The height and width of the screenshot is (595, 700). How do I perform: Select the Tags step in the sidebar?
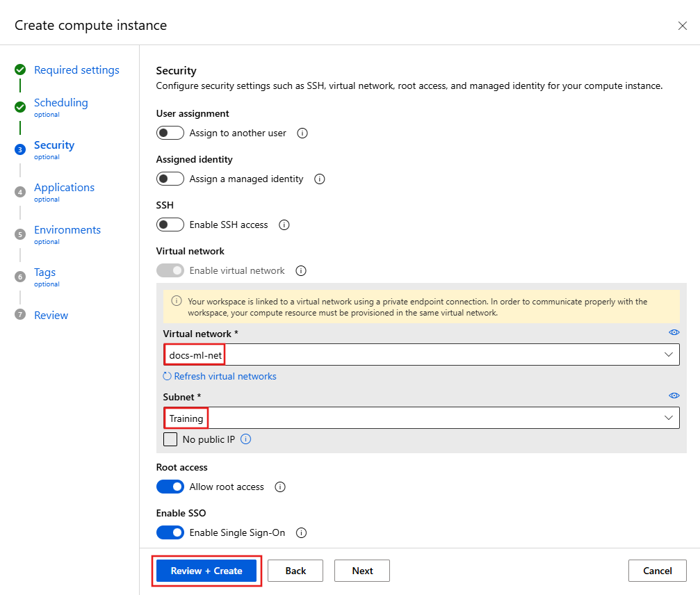click(x=44, y=272)
